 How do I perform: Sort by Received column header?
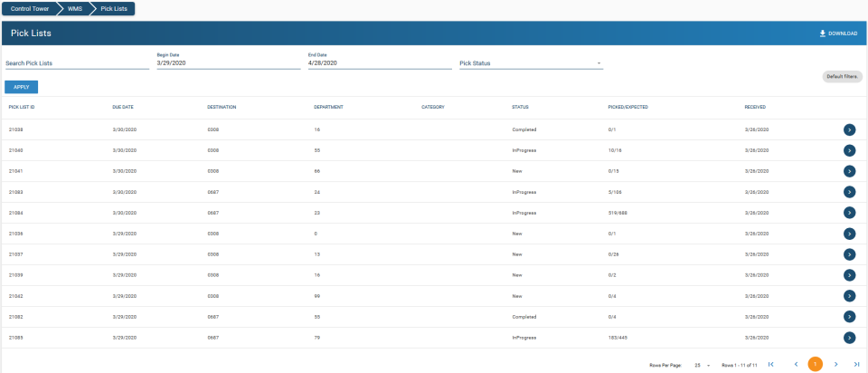coord(755,107)
